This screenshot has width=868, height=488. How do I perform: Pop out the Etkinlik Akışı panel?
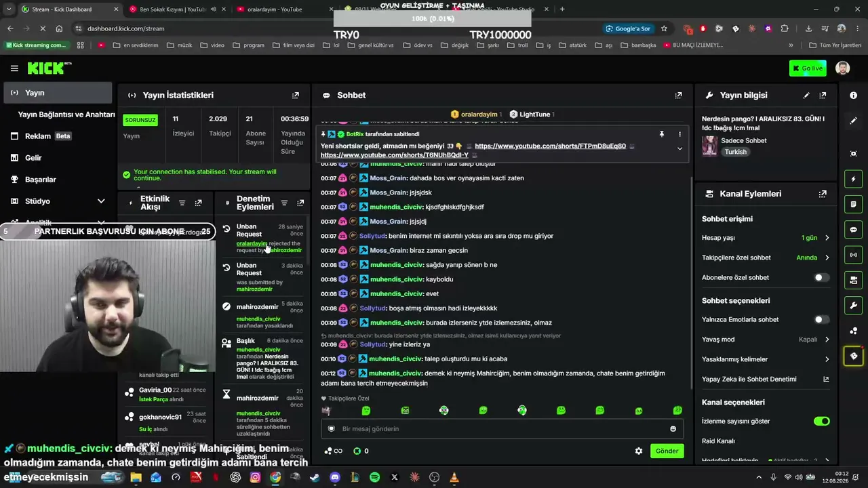tap(198, 203)
